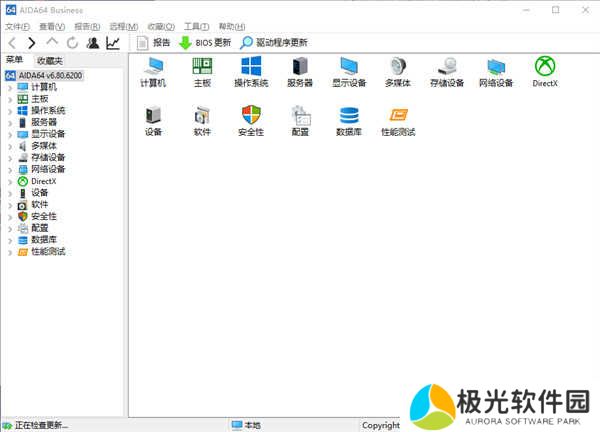This screenshot has height=432, width=600.
Task: Click the graph chart icon in toolbar
Action: pyautogui.click(x=113, y=43)
